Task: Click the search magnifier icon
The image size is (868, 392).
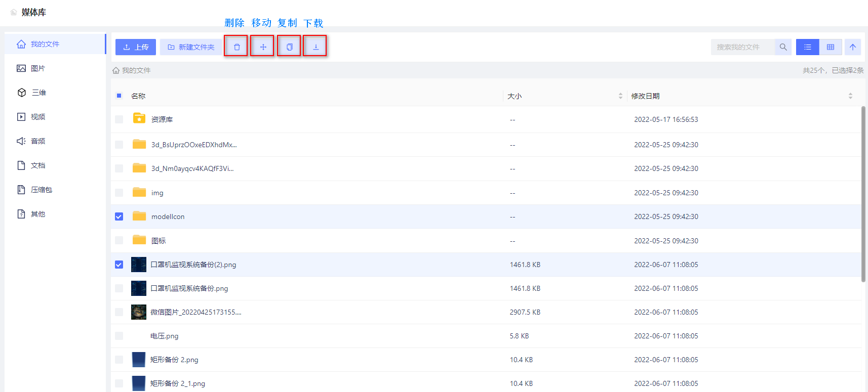Action: 783,47
